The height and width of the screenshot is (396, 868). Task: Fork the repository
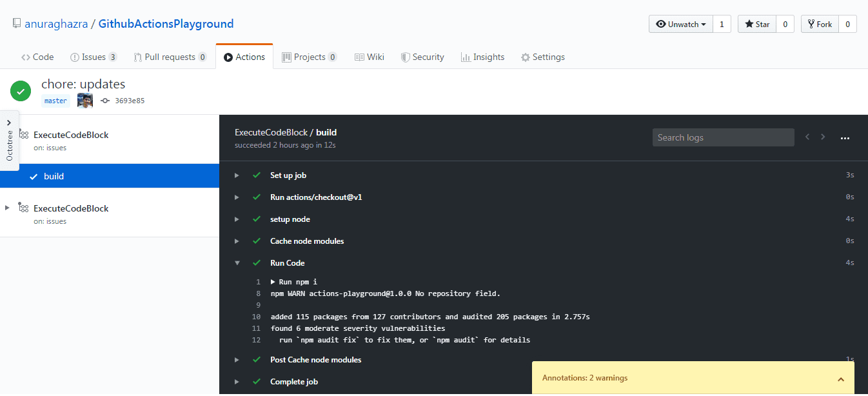pyautogui.click(x=819, y=24)
